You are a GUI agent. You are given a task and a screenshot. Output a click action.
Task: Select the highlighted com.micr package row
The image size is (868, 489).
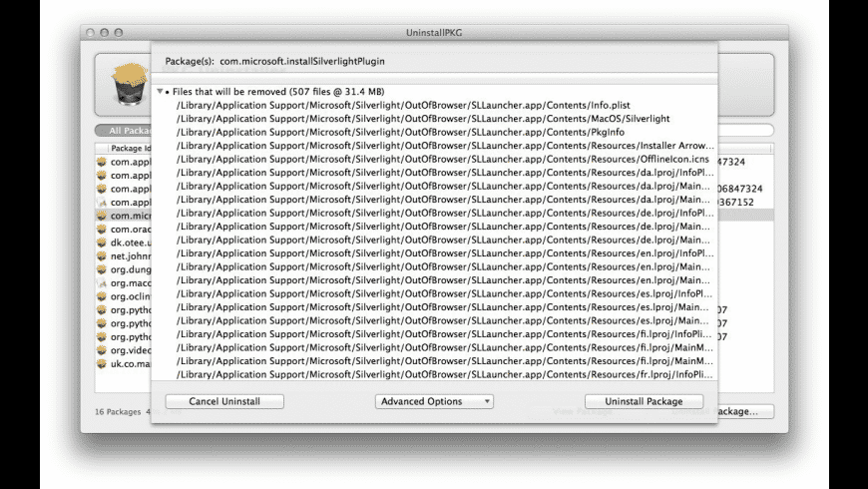pyautogui.click(x=124, y=216)
